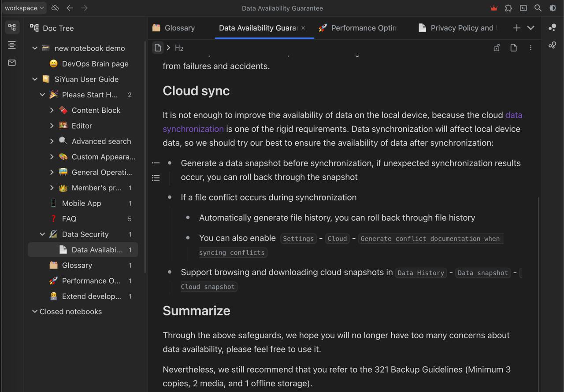The height and width of the screenshot is (392, 564).
Task: Click the Data History inline code
Action: (421, 273)
